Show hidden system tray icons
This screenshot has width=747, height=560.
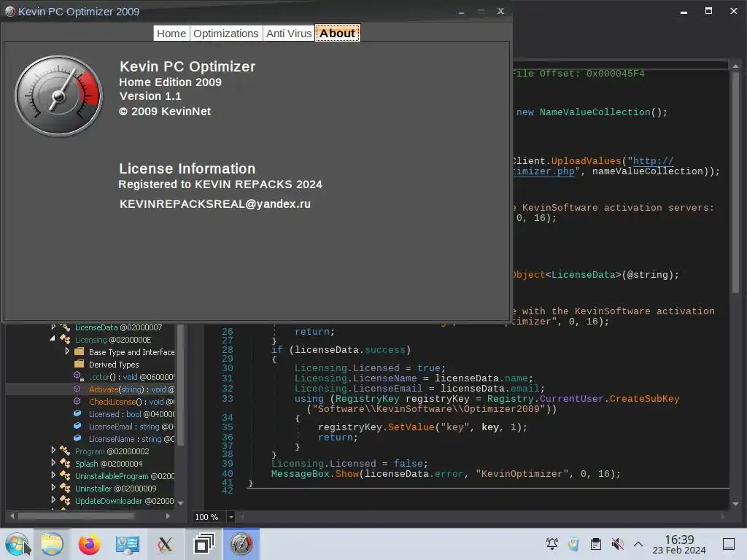point(638,544)
